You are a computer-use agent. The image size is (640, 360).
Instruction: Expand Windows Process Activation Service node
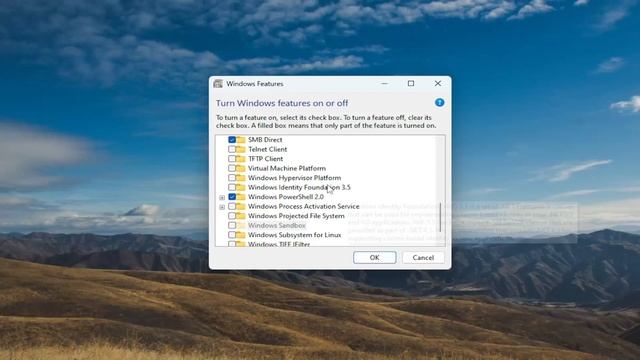[x=222, y=207]
